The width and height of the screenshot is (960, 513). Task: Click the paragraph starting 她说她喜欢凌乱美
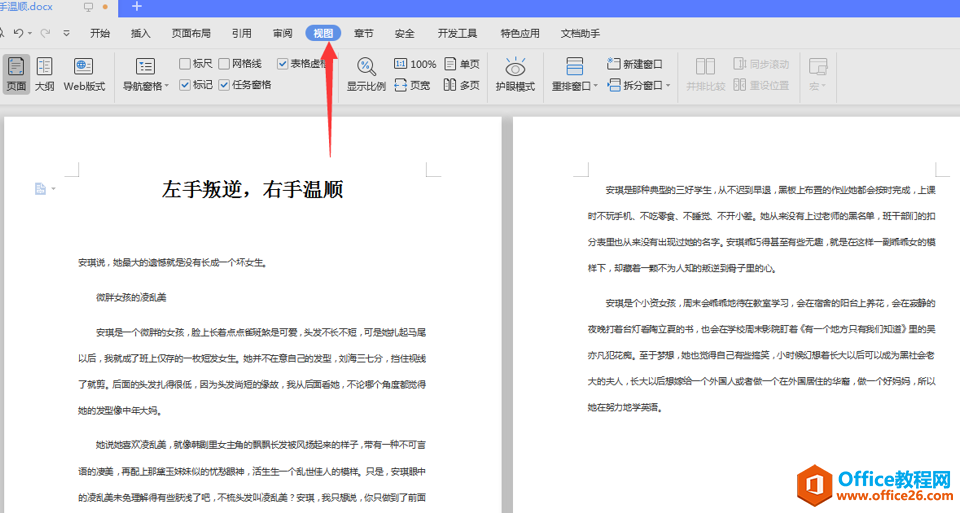point(252,471)
